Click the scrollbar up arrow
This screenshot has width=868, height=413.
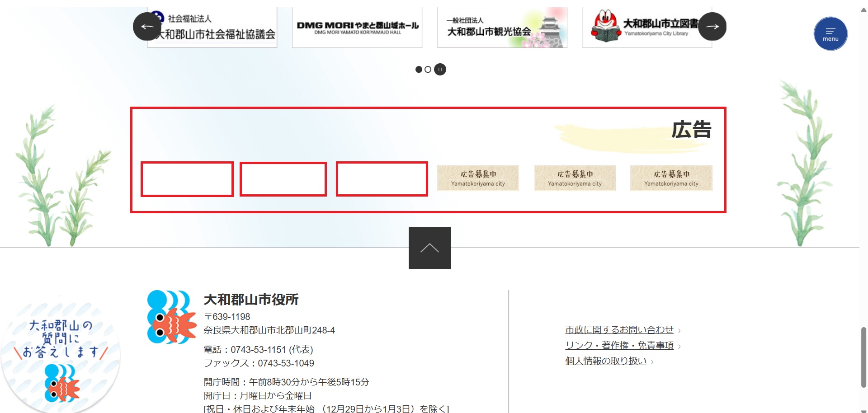[863, 10]
